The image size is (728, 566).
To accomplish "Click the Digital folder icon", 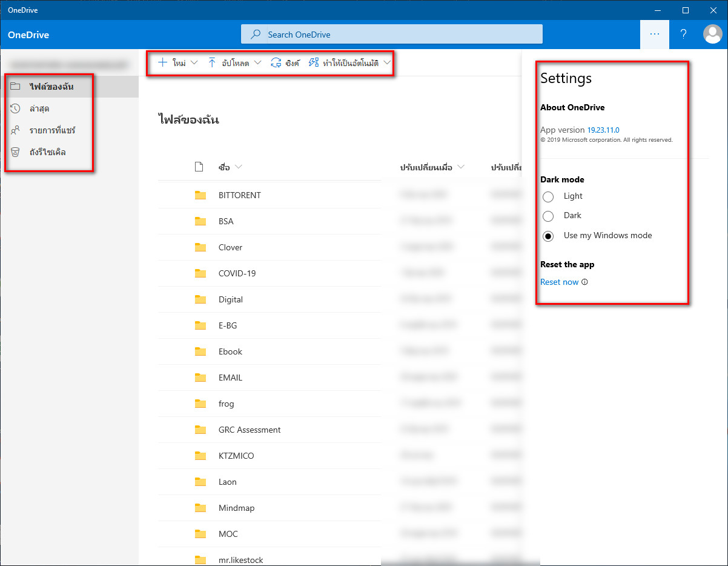I will point(200,299).
